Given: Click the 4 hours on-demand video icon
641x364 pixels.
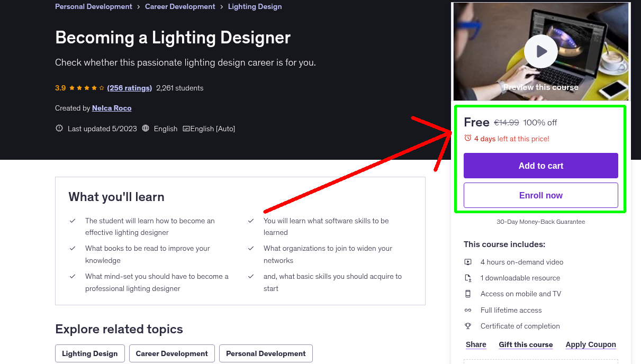Looking at the screenshot, I should [x=468, y=262].
